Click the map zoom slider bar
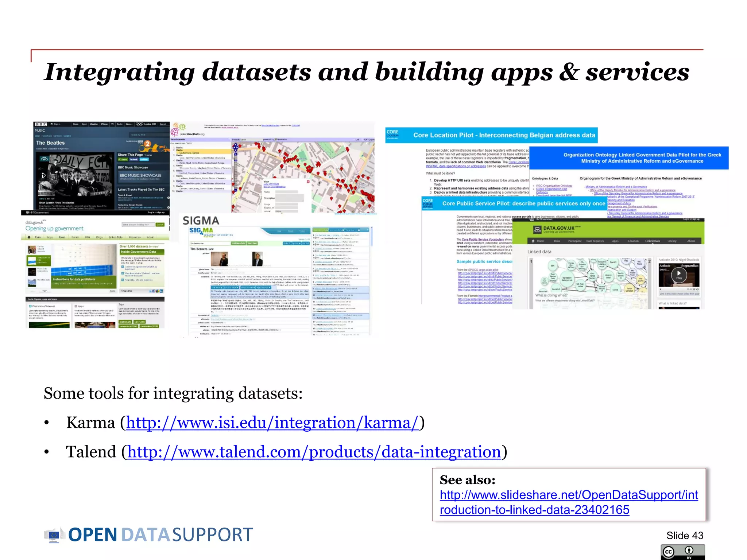The width and height of the screenshot is (747, 560). [236, 171]
